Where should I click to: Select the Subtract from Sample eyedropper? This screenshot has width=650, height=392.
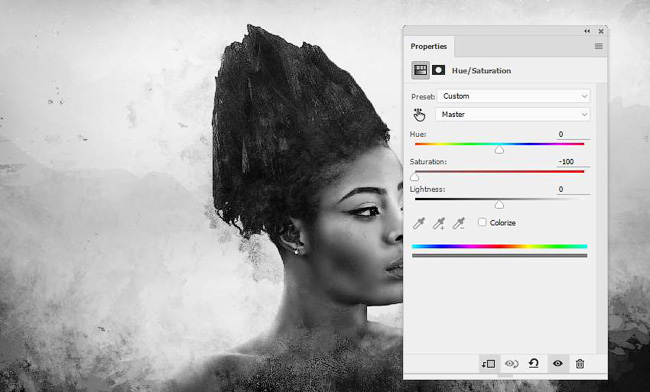pyautogui.click(x=458, y=223)
